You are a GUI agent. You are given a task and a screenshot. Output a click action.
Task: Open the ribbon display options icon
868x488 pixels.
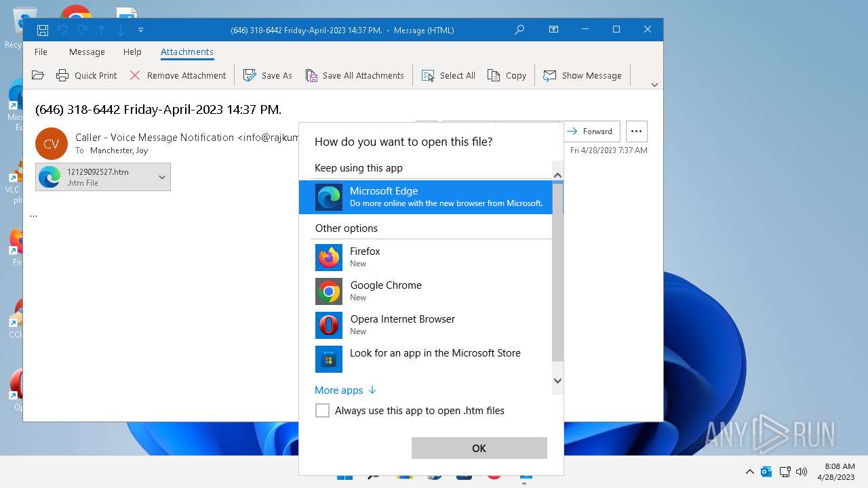(x=554, y=30)
